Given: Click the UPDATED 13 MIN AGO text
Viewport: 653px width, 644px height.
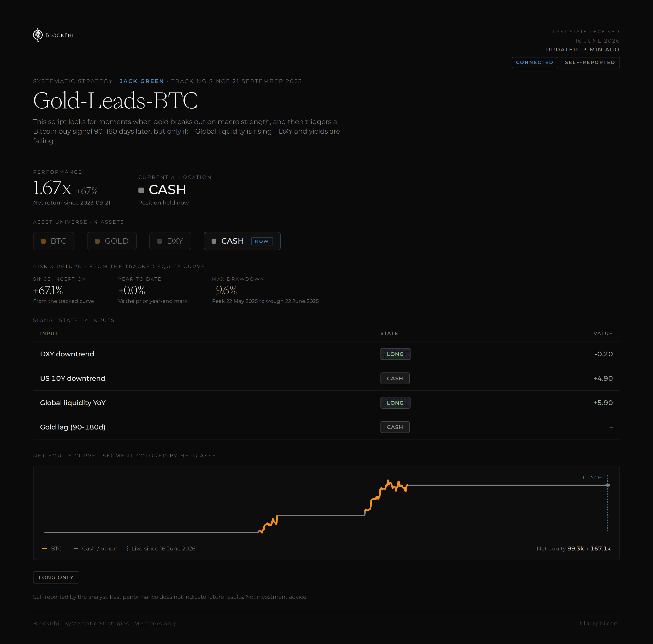Looking at the screenshot, I should click(583, 49).
